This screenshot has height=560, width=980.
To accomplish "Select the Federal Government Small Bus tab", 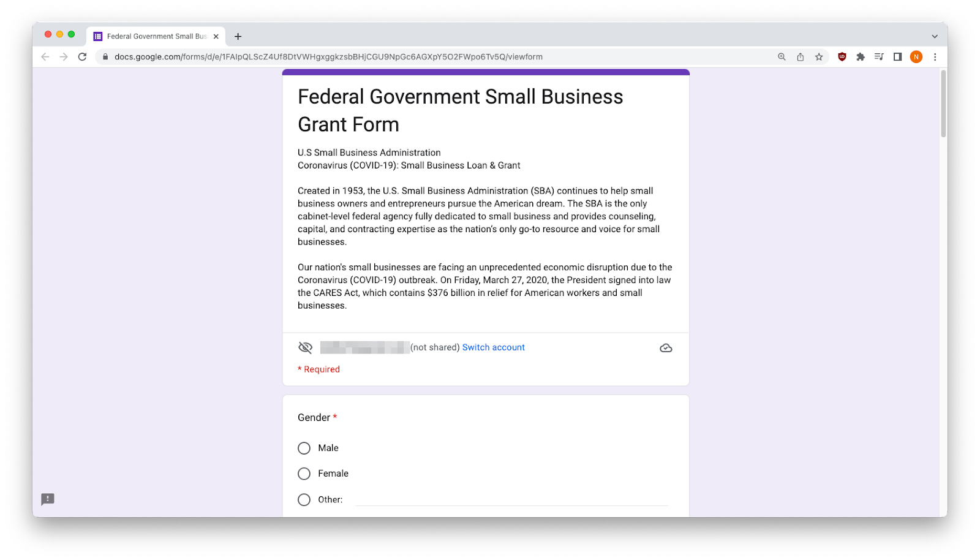I will [x=156, y=36].
